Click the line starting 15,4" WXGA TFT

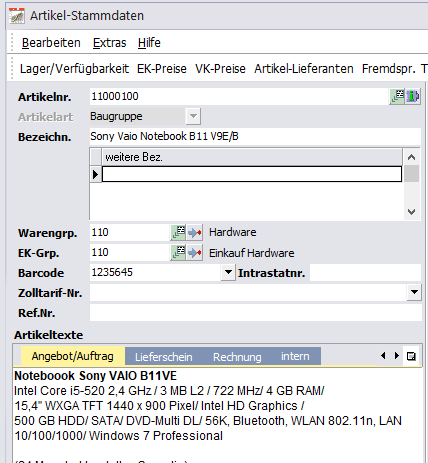(x=159, y=406)
